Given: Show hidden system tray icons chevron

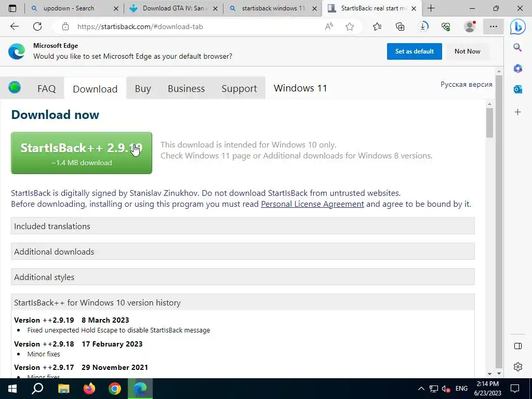Looking at the screenshot, I should pos(421,389).
